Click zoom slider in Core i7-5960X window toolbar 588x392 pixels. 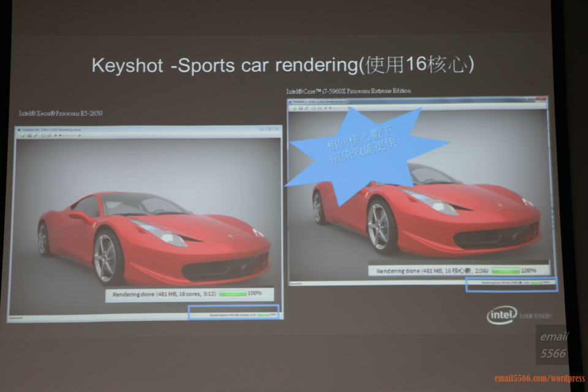tap(338, 108)
